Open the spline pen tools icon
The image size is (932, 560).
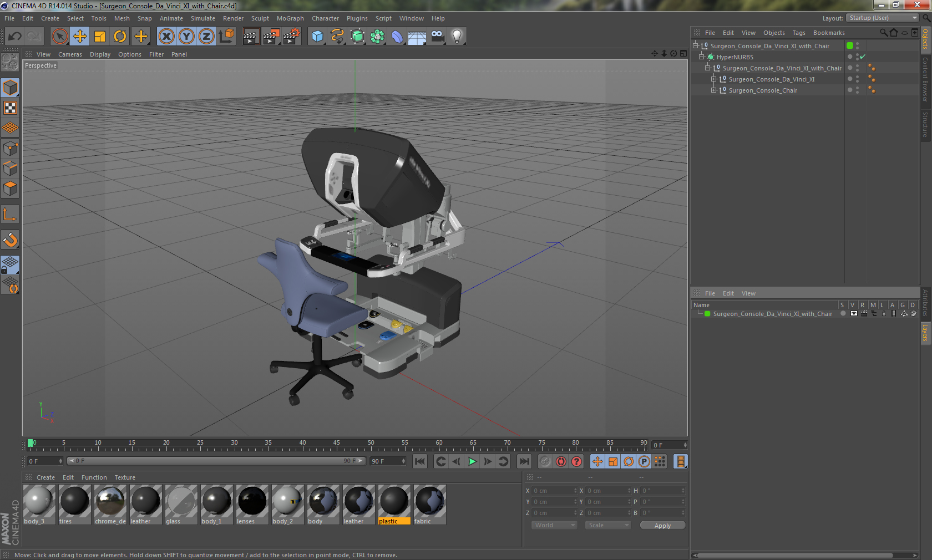click(x=337, y=37)
